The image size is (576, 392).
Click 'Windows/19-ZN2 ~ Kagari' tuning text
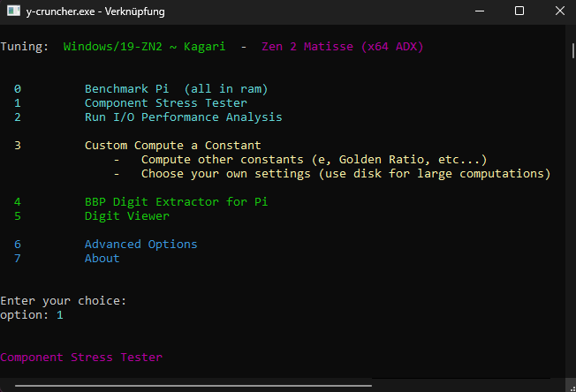(x=144, y=47)
